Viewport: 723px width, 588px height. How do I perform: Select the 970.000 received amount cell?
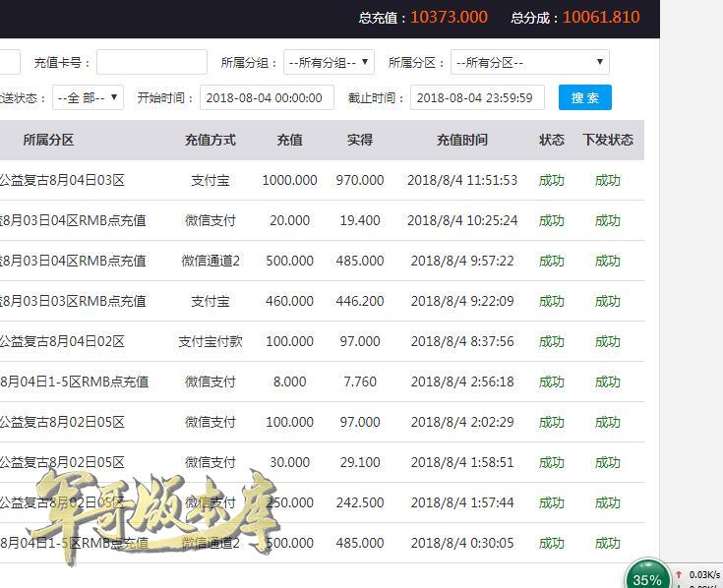point(360,180)
